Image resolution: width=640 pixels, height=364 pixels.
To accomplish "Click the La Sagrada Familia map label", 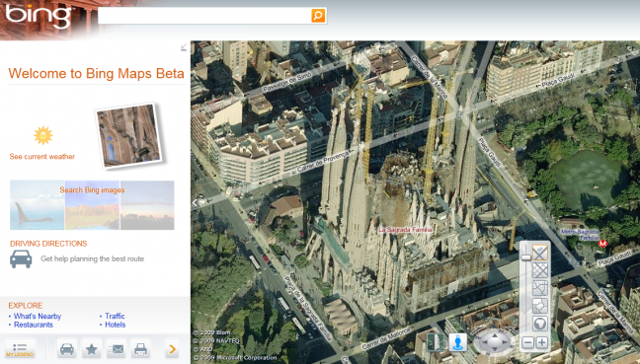I will [405, 230].
